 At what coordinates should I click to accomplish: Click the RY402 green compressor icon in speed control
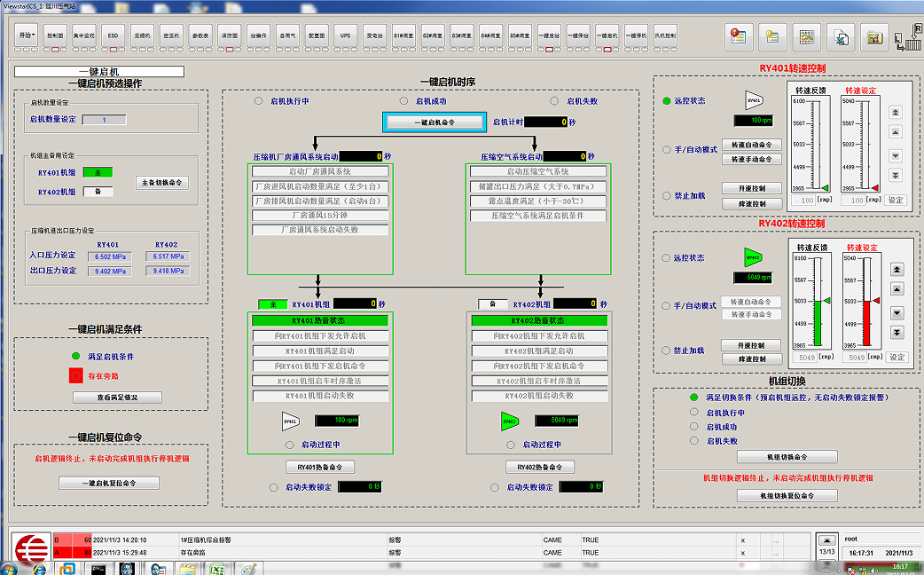tap(753, 257)
